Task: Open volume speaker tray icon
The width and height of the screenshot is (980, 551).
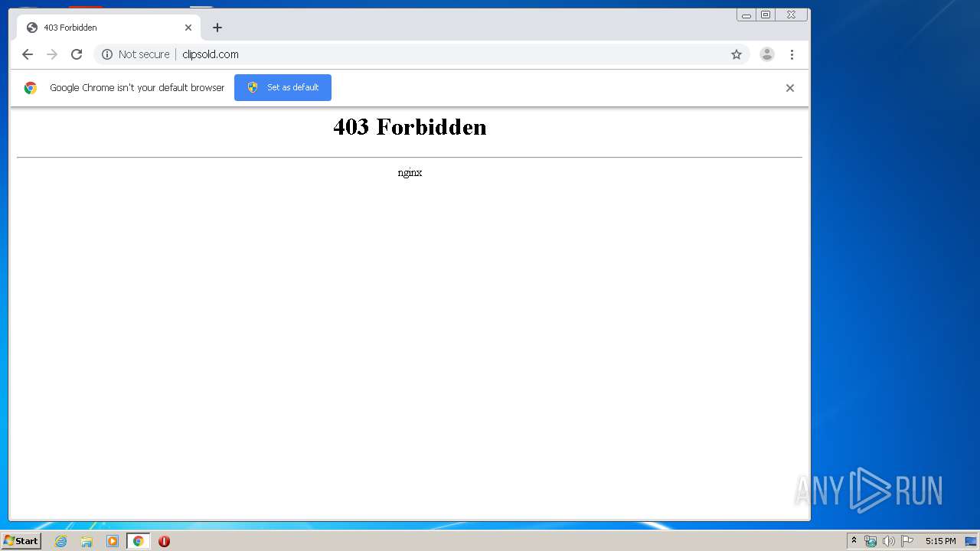Action: pos(889,541)
